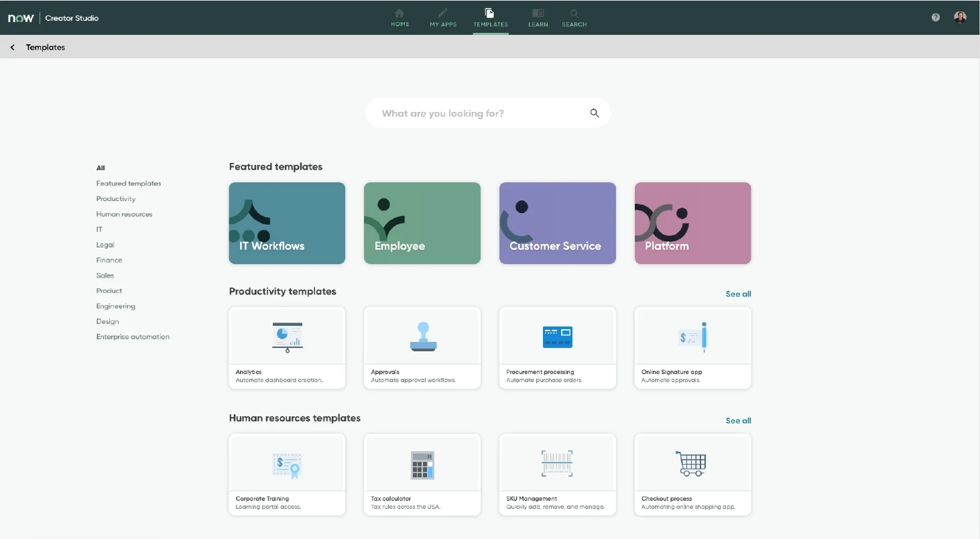Click the Now logo in header
This screenshot has height=539, width=980.
[21, 18]
